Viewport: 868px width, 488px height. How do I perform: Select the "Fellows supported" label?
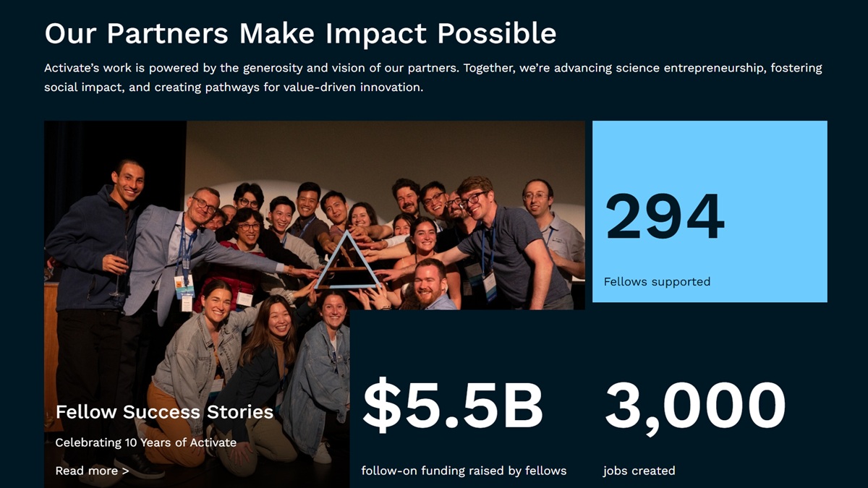click(x=657, y=281)
